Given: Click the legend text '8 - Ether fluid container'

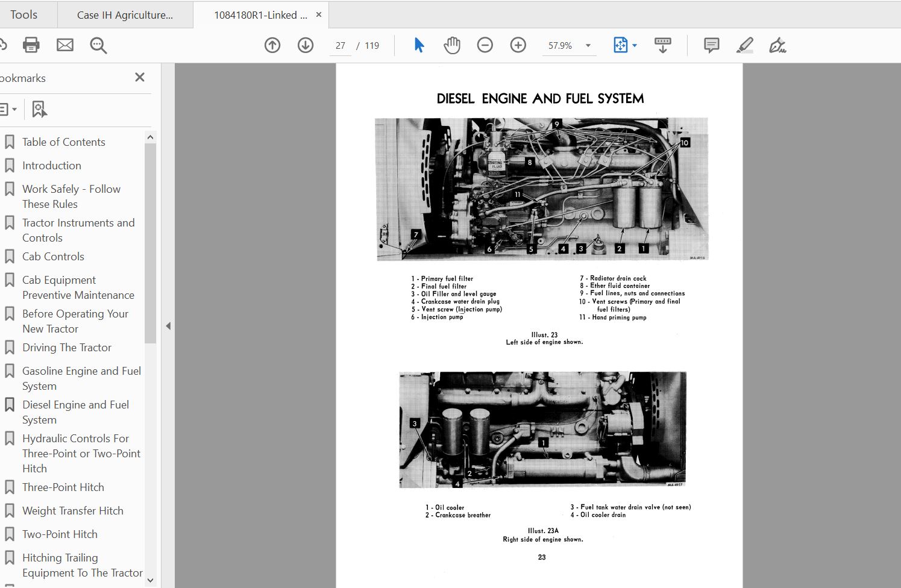Looking at the screenshot, I should (615, 286).
